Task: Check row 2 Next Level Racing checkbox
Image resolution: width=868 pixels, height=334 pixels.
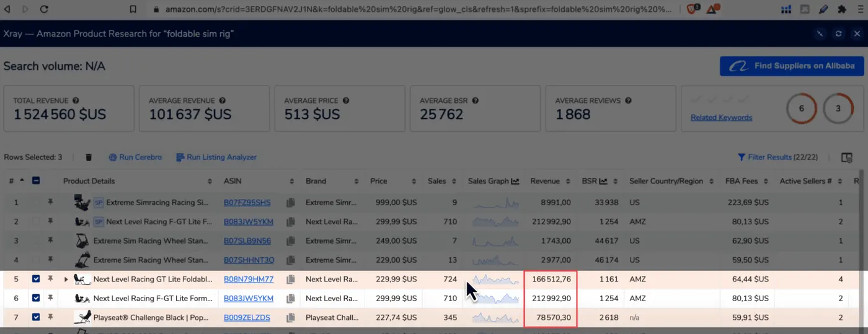Action: pos(36,221)
